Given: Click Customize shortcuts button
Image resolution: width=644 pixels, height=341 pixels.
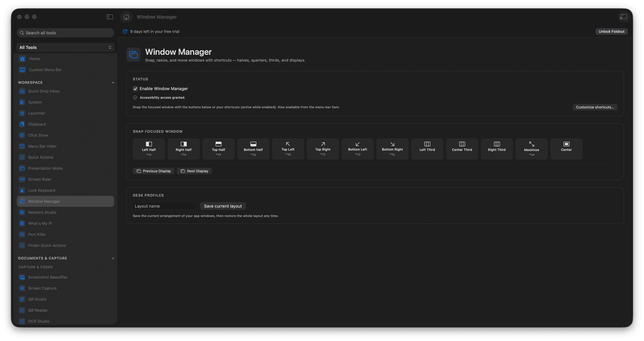Looking at the screenshot, I should pos(595,107).
